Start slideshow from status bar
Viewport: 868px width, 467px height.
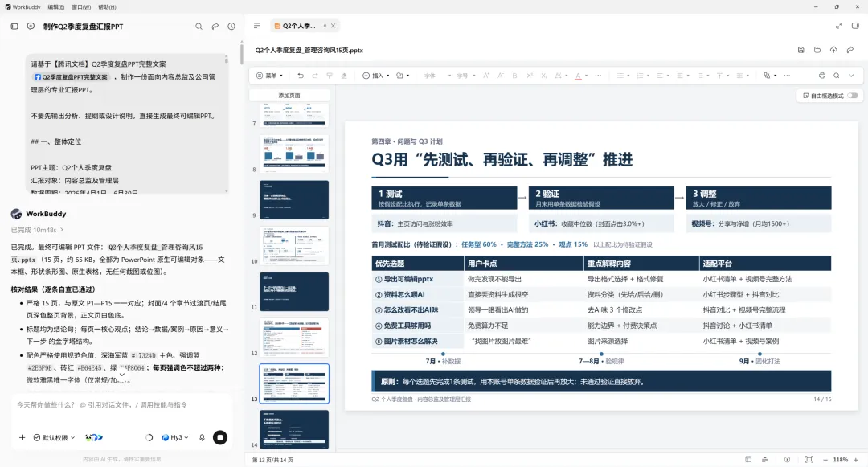787,459
